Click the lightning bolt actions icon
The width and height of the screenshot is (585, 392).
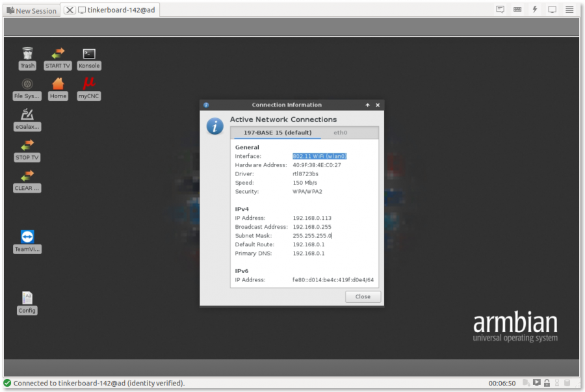(x=535, y=10)
